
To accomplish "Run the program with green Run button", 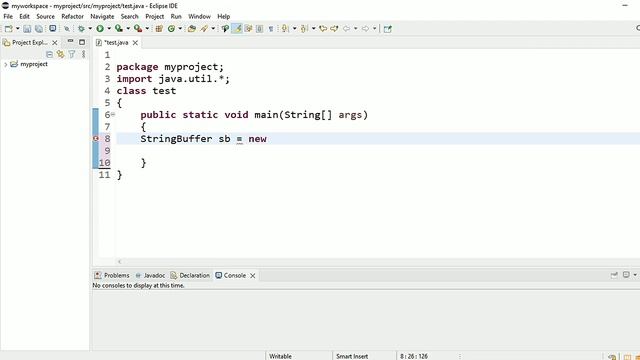I will point(100,29).
